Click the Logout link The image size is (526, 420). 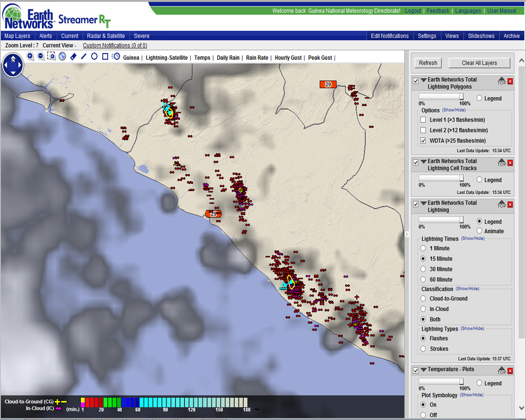(413, 11)
